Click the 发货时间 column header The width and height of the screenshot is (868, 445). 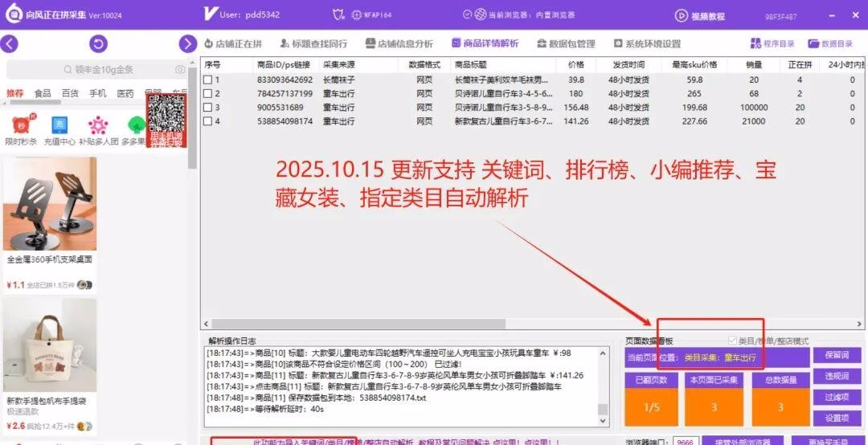tap(628, 65)
